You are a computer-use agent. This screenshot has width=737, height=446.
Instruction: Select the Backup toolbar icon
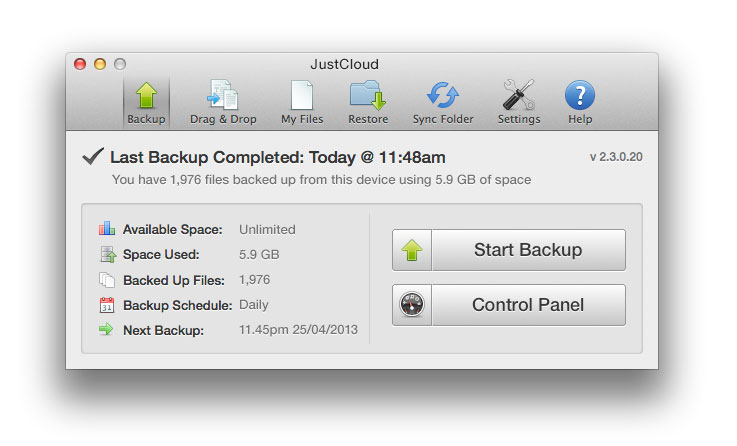click(146, 102)
